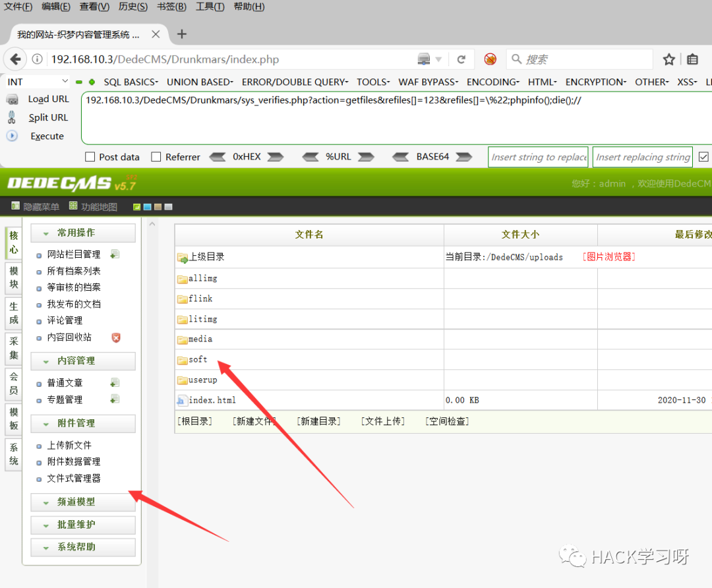
Task: Click the left arrow before %URL
Action: tap(311, 157)
